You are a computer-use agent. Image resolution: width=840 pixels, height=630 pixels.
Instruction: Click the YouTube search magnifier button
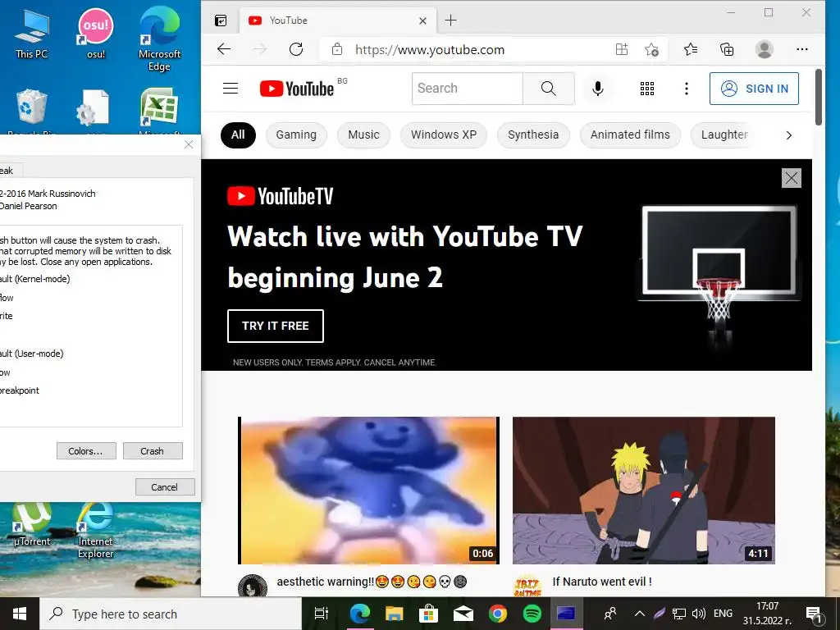click(549, 89)
